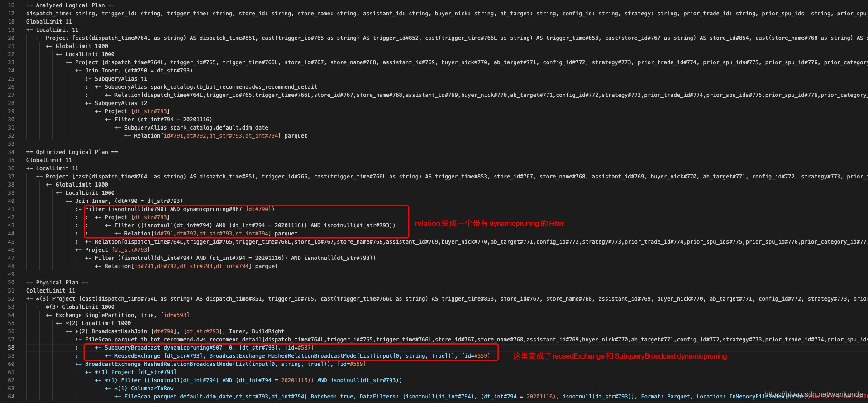Select the 'CollectLimit 11' line
Image resolution: width=868 pixels, height=403 pixels.
tap(51, 291)
